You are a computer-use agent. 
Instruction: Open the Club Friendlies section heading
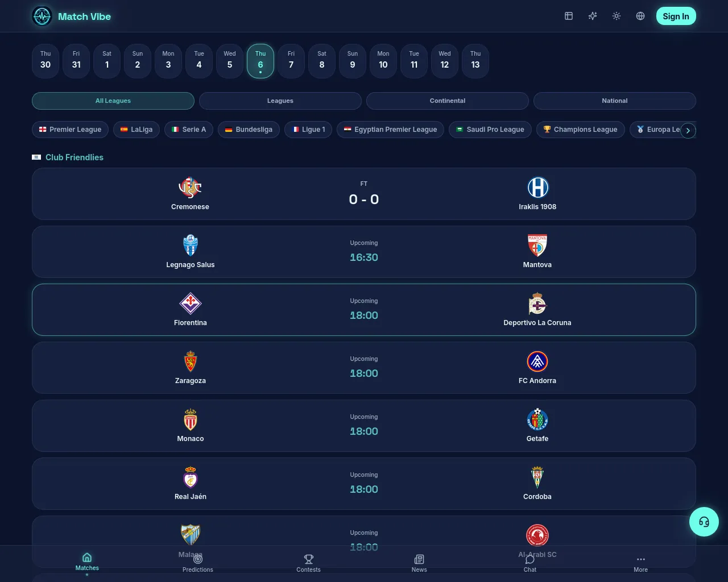[x=75, y=157]
